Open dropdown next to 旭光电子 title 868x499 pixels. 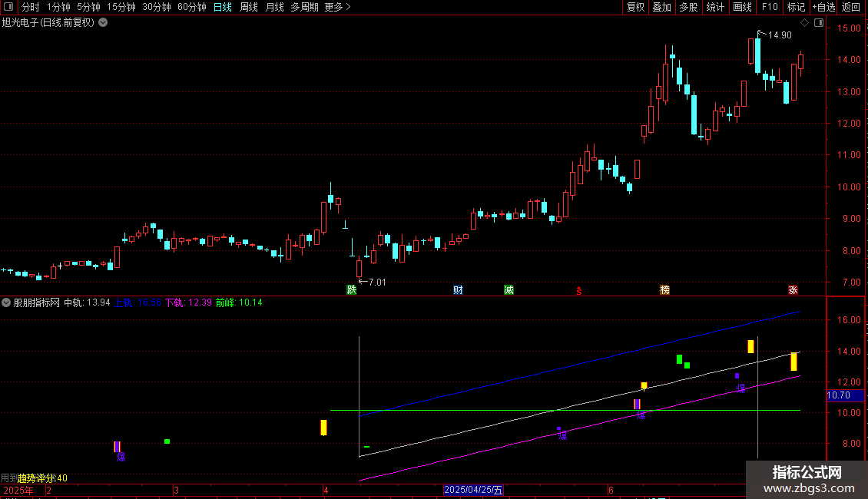pos(103,23)
